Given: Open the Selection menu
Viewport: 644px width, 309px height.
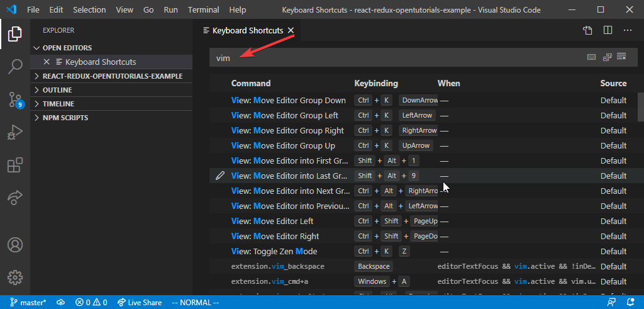Looking at the screenshot, I should coord(89,9).
